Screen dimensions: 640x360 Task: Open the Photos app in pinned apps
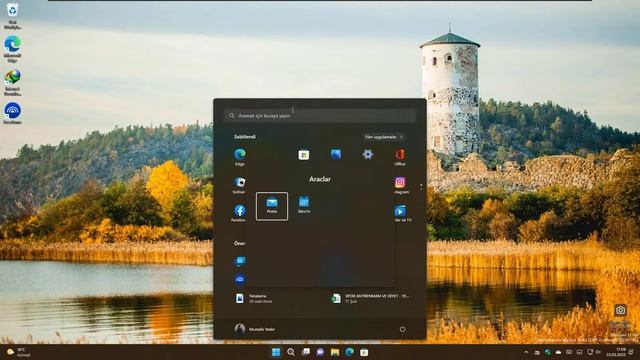coord(336,154)
